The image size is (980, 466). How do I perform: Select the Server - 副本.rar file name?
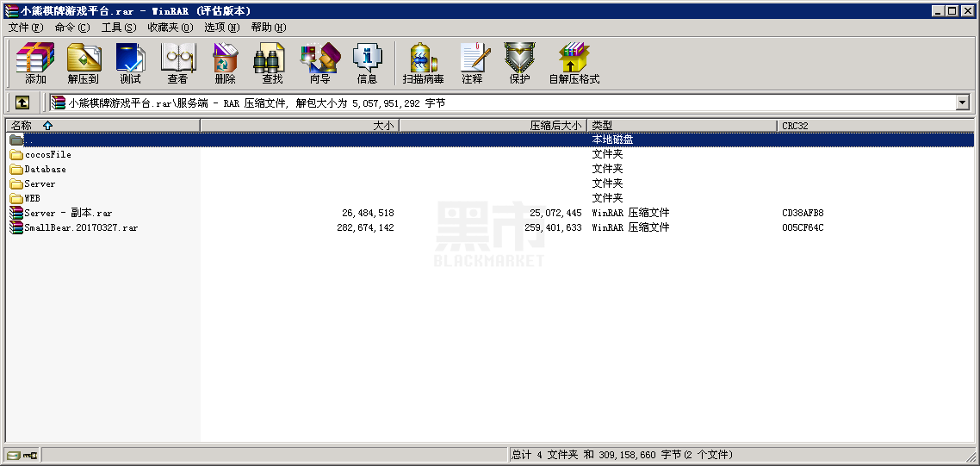69,213
